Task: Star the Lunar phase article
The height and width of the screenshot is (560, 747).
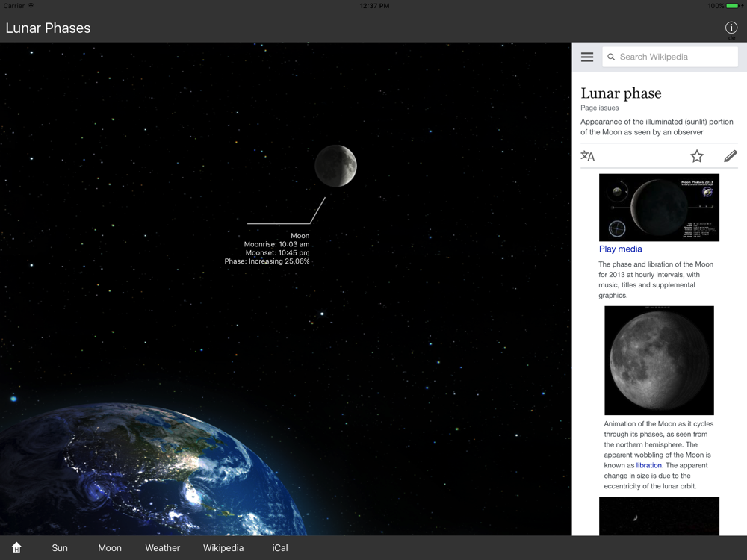Action: point(696,156)
